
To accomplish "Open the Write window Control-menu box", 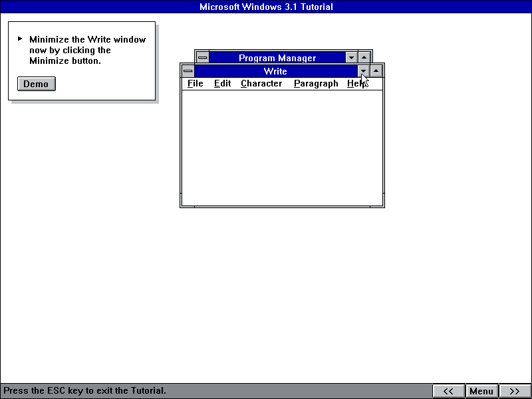I will coord(188,71).
